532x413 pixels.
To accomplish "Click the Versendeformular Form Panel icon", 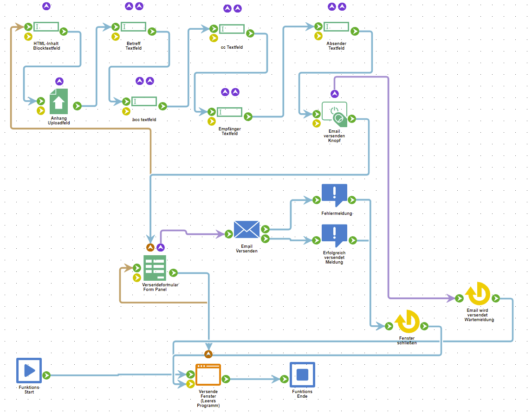I will coord(155,268).
